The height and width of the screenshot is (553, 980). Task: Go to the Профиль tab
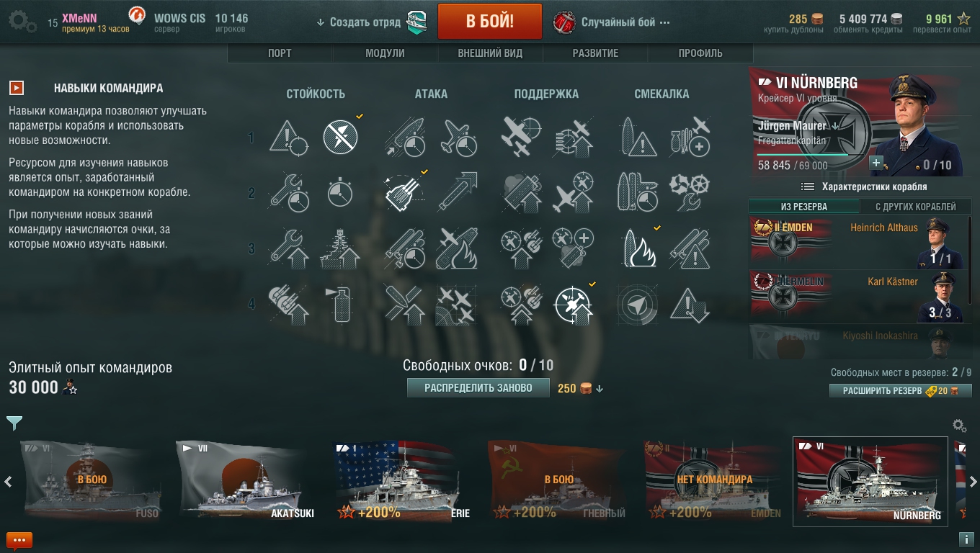tap(700, 53)
